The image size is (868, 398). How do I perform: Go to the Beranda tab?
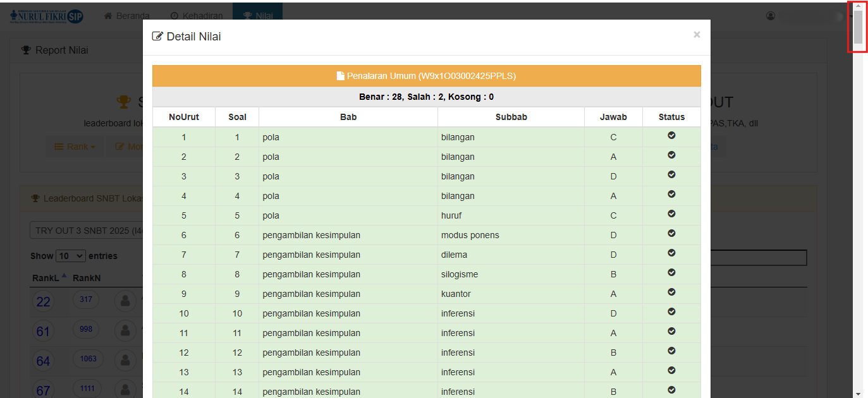pos(127,16)
